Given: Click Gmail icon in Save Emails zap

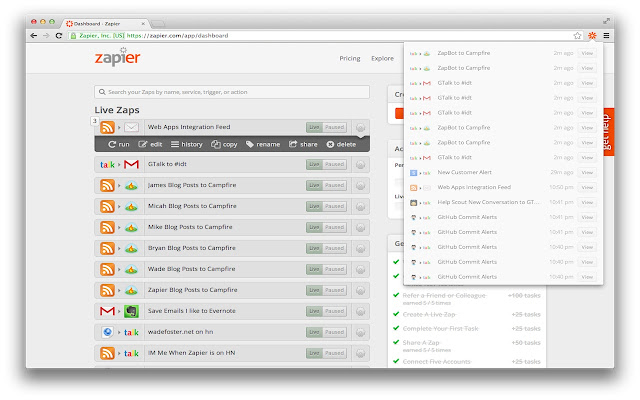Looking at the screenshot, I should click(107, 311).
